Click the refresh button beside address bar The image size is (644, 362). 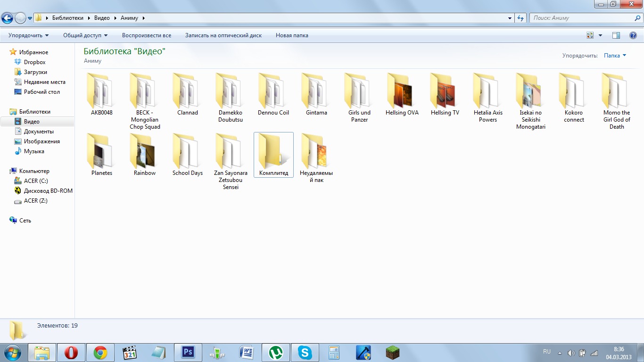[520, 18]
